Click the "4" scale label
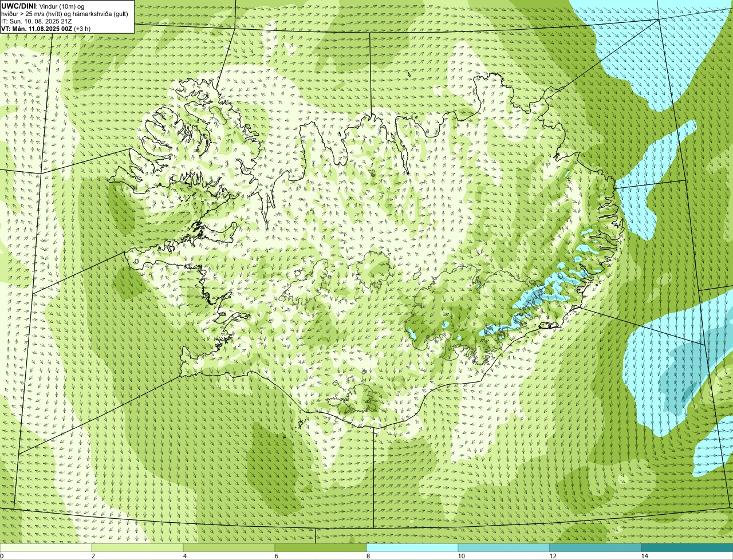Screen dimensions: 733x560 coord(184,556)
